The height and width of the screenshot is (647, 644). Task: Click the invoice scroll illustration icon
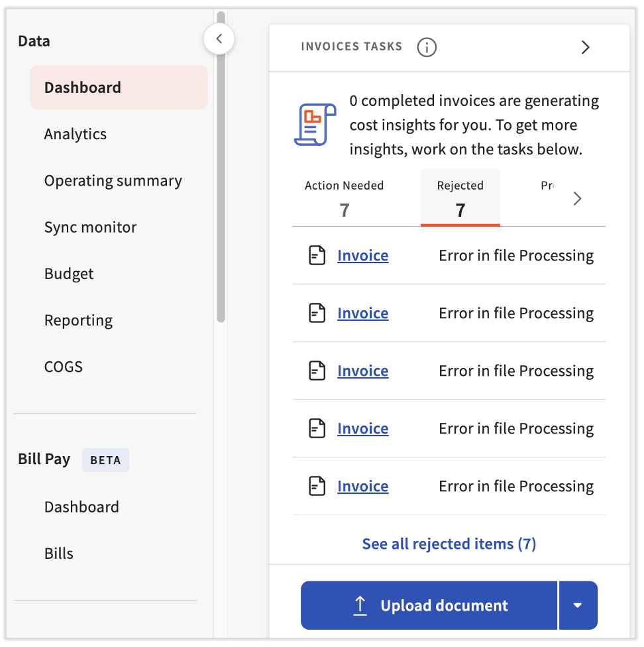tap(315, 125)
